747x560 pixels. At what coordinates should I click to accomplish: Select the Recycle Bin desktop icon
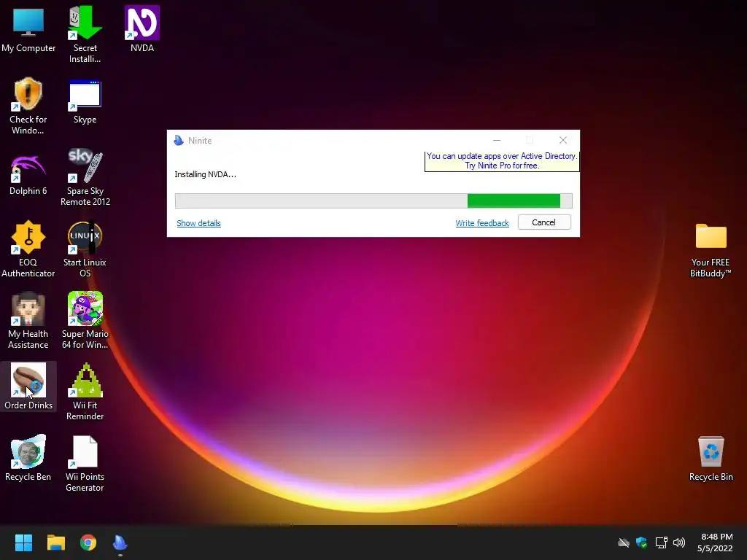point(711,458)
